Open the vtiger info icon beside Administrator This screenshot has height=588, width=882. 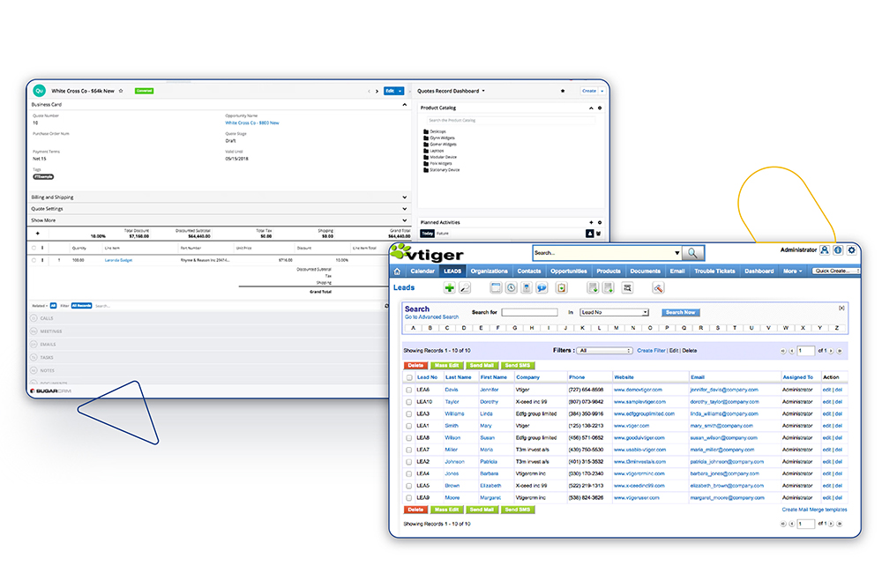(x=838, y=250)
